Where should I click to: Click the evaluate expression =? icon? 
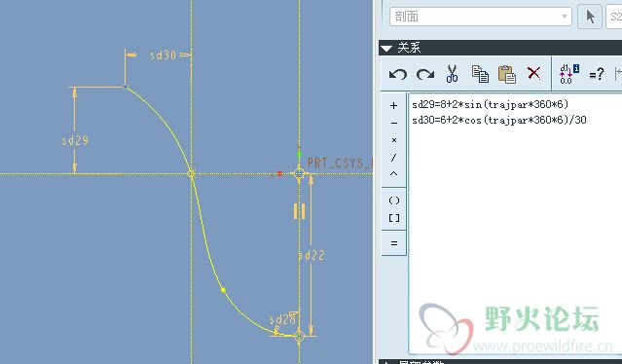[597, 74]
